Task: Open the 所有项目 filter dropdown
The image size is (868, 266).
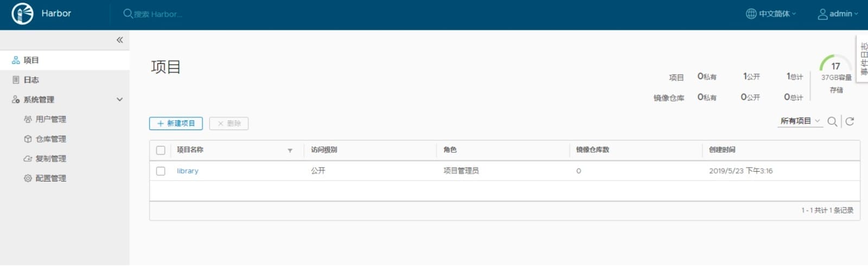Action: coord(800,121)
